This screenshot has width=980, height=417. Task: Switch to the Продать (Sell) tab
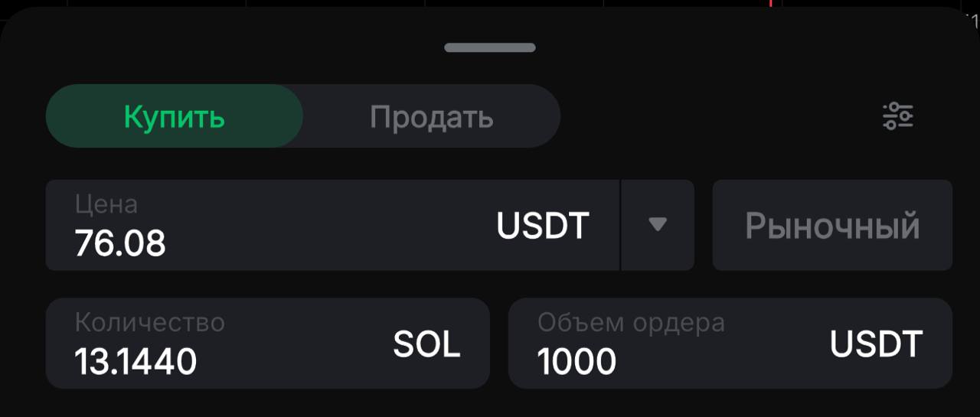tap(431, 116)
